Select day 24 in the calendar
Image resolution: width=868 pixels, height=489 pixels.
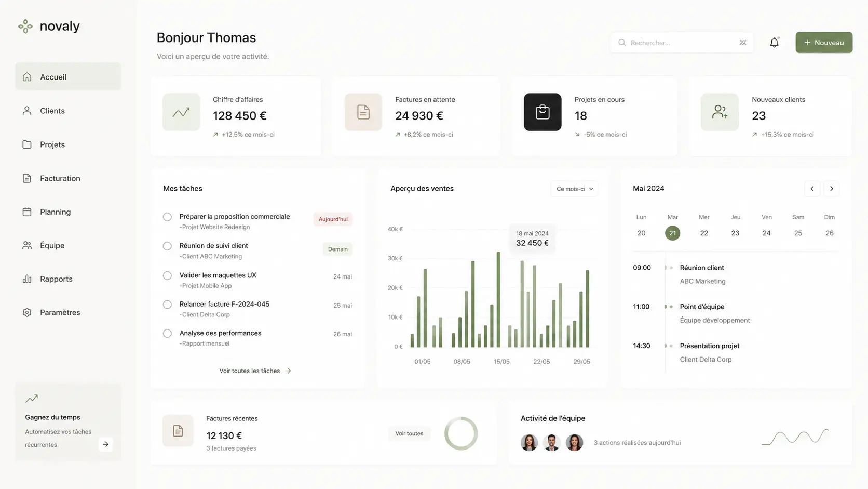(x=766, y=233)
